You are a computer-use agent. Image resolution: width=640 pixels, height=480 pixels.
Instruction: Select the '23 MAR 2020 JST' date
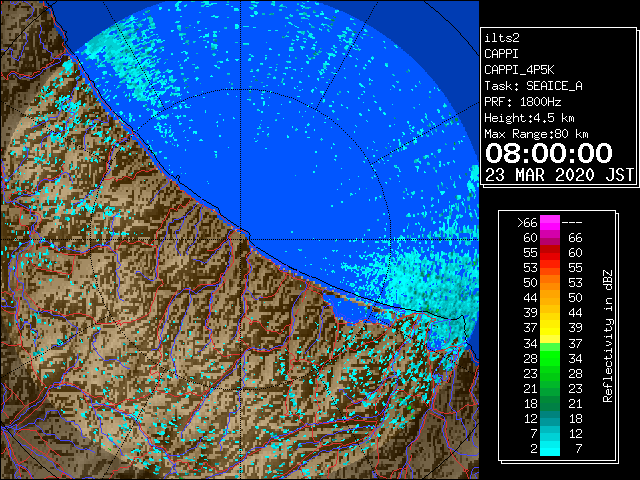click(x=559, y=175)
